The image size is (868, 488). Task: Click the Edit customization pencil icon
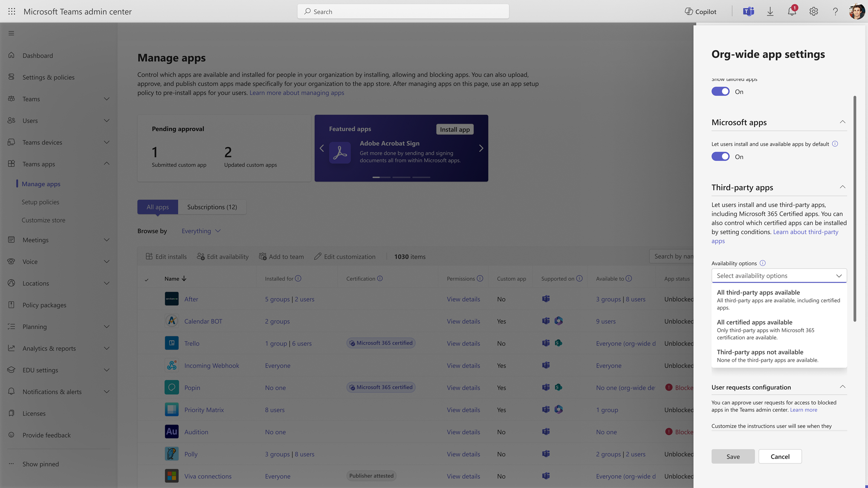318,256
